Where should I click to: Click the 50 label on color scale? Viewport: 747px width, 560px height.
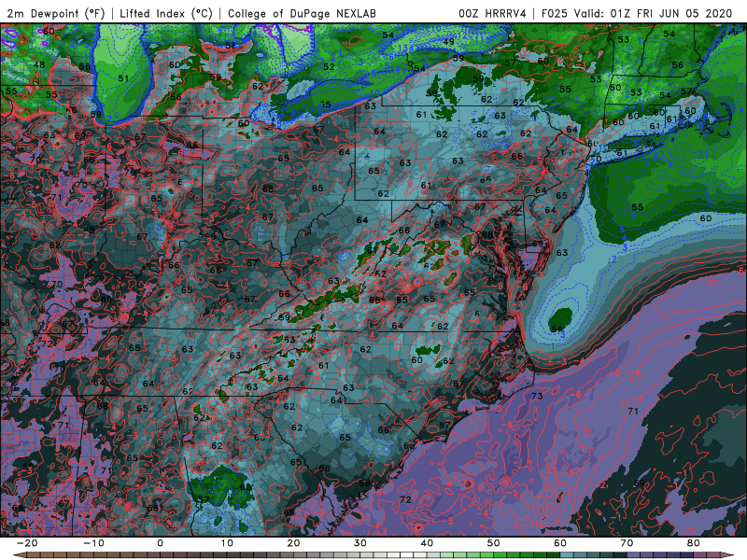click(494, 543)
